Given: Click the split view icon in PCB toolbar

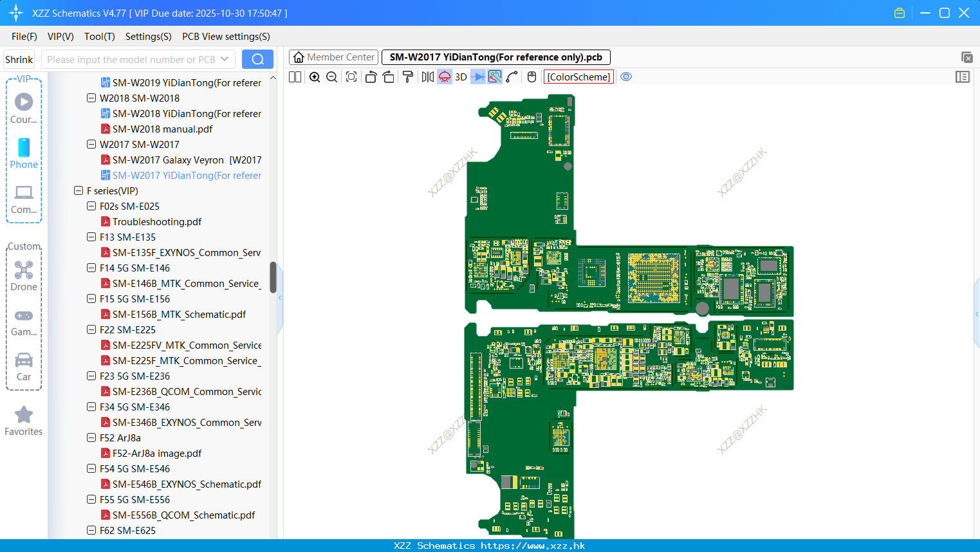Looking at the screenshot, I should [x=295, y=77].
